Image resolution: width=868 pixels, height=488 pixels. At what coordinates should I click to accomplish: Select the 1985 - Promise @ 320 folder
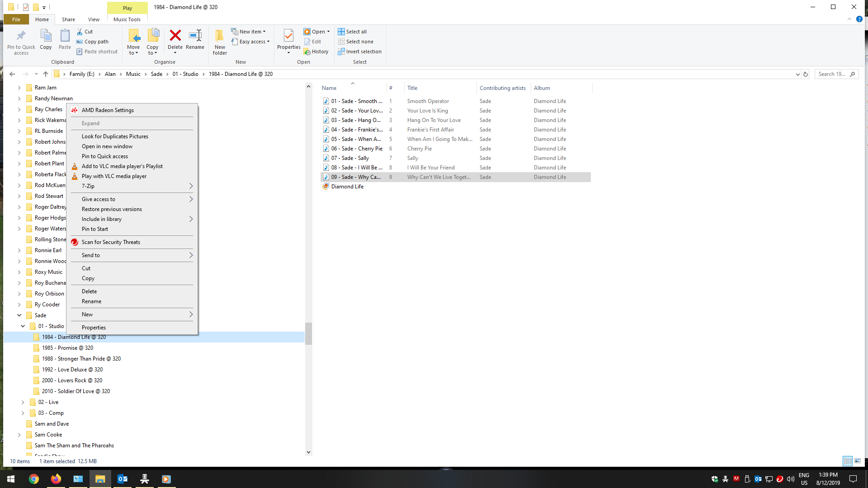67,348
